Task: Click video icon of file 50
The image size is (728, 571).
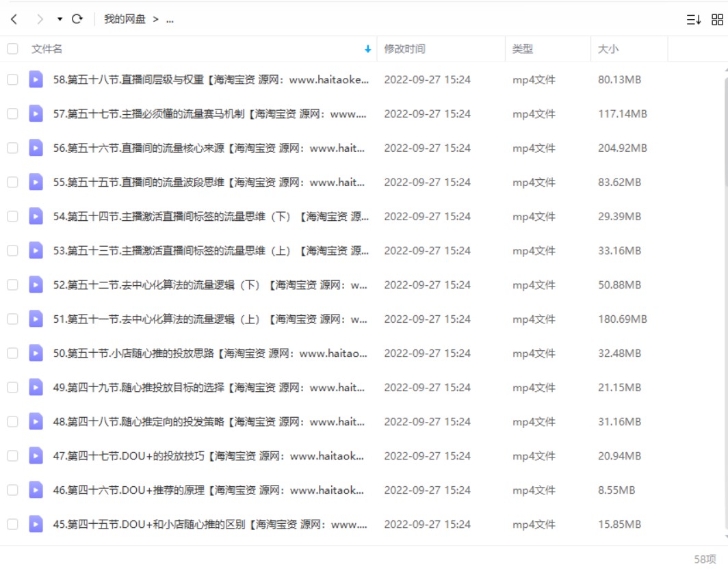Action: (36, 353)
